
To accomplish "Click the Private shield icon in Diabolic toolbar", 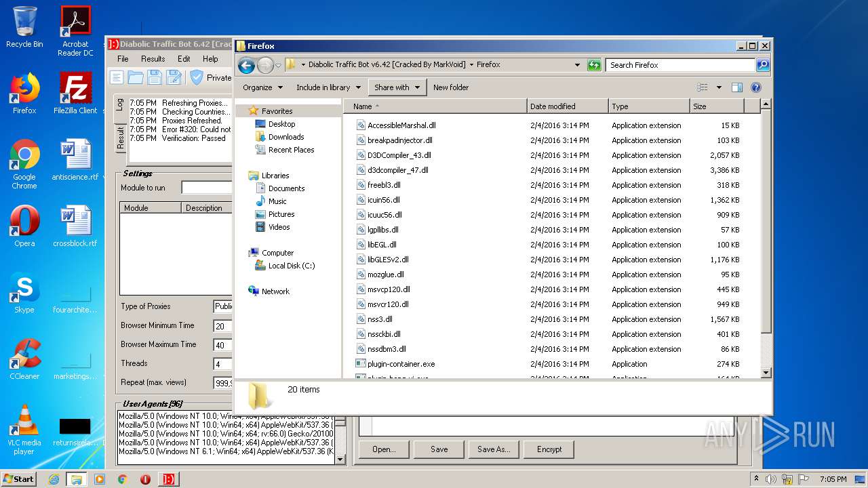I will (197, 77).
